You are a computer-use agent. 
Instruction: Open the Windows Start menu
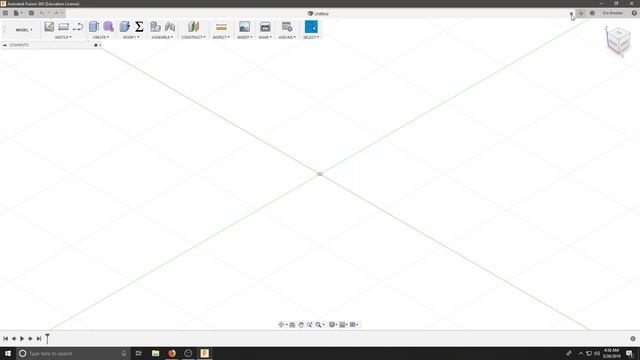click(x=8, y=353)
